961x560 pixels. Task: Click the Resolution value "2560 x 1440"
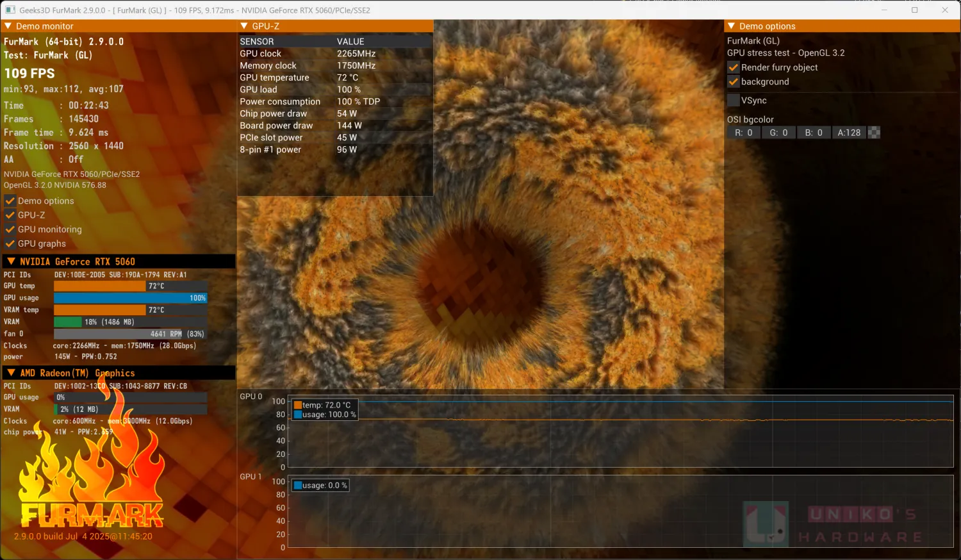tap(96, 146)
